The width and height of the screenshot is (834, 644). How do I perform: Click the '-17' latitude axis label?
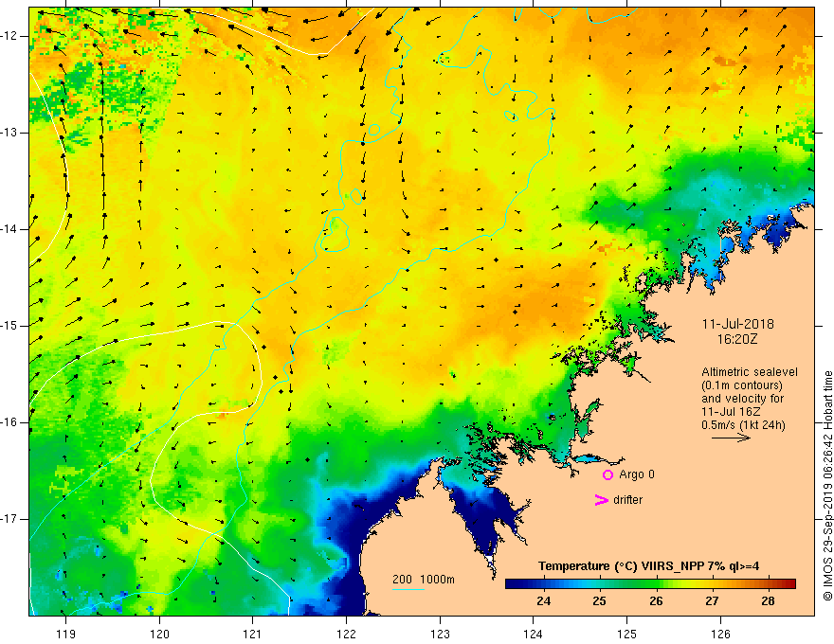(9, 519)
